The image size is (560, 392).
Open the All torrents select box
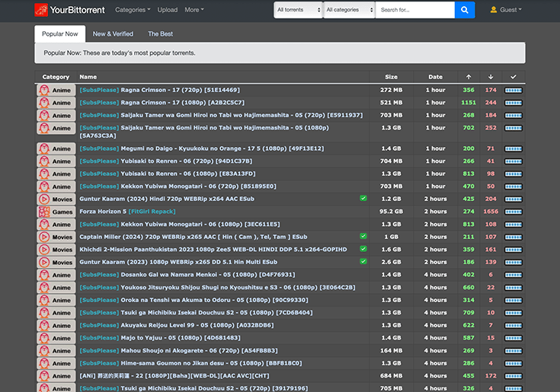tap(299, 10)
